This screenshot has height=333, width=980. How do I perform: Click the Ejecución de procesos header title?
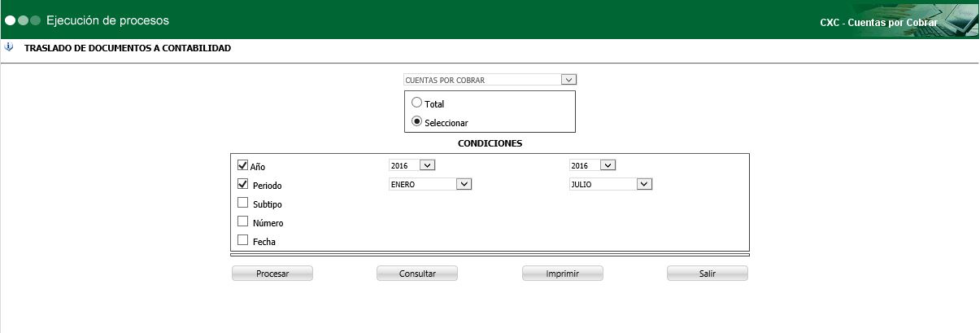[108, 20]
